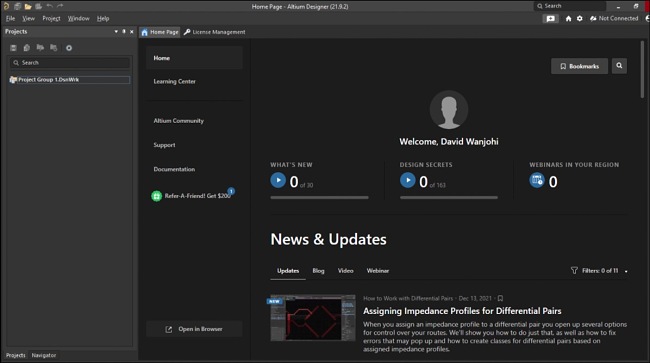Screen dimensions: 650x363
Task: Open preferences gear icon in top-right toolbar
Action: click(580, 19)
